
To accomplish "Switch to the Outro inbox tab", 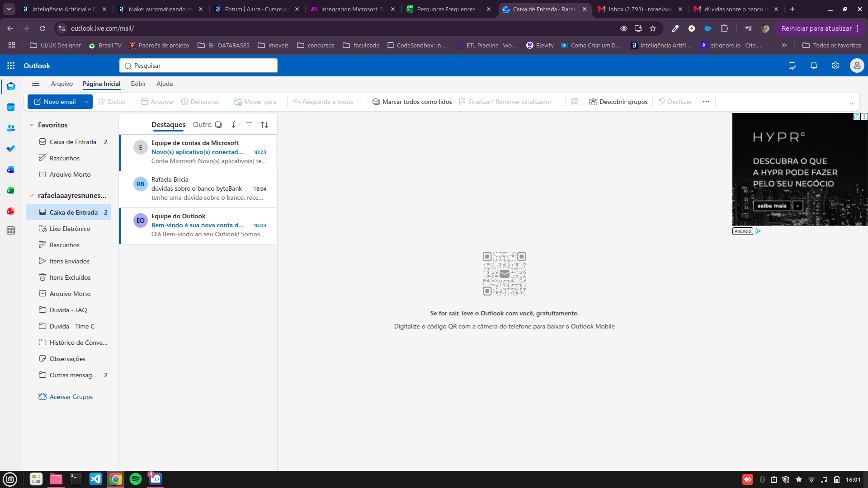I will coord(202,125).
